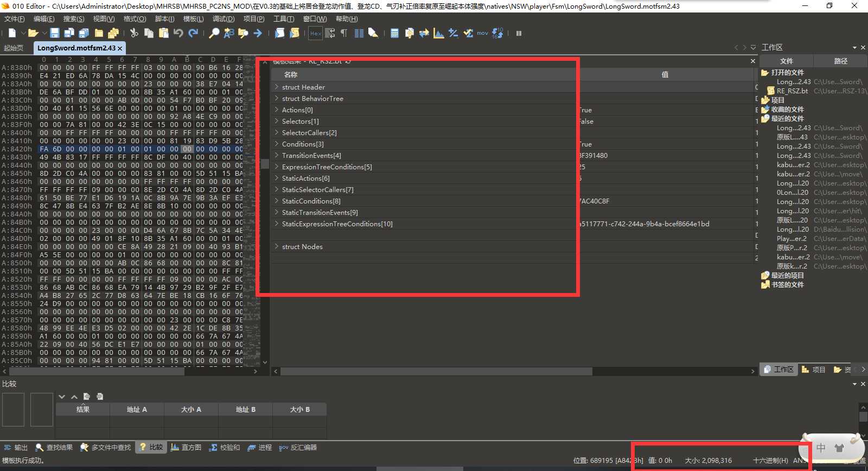The width and height of the screenshot is (868, 471).
Task: Select RE_RSZ.bt in the workspace list
Action: 792,91
